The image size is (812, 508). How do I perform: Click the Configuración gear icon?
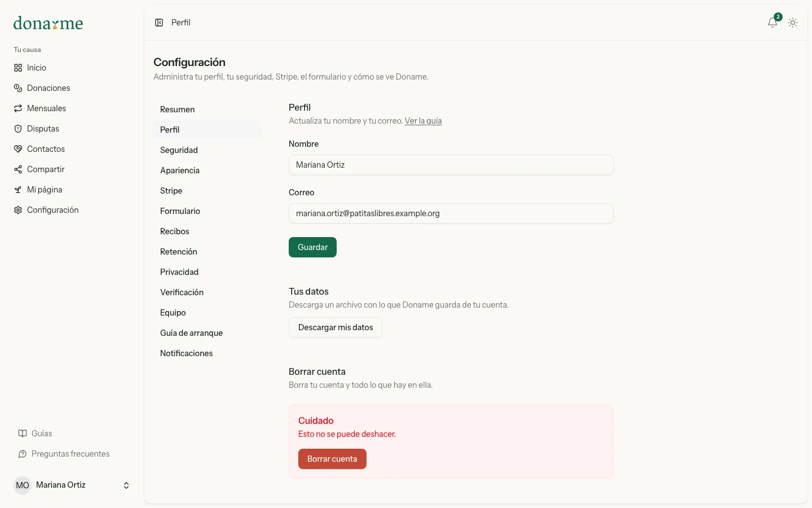click(x=18, y=210)
